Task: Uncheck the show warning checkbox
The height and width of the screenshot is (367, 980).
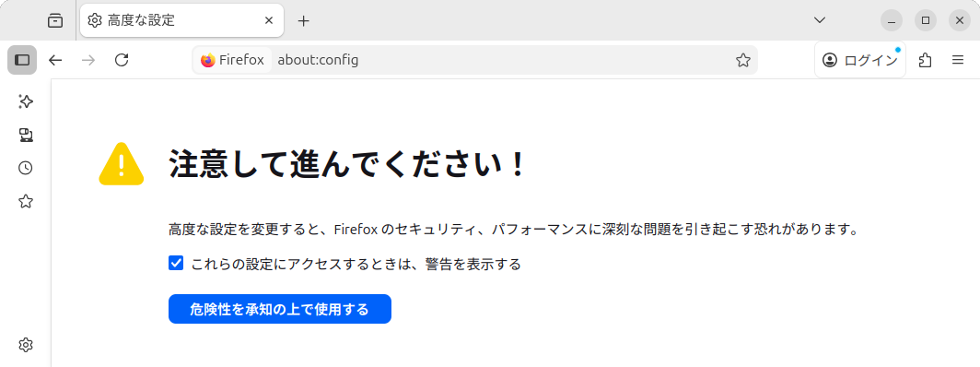Action: coord(176,263)
